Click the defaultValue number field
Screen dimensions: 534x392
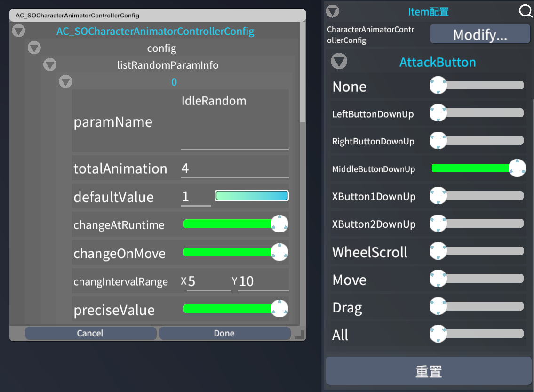click(196, 197)
